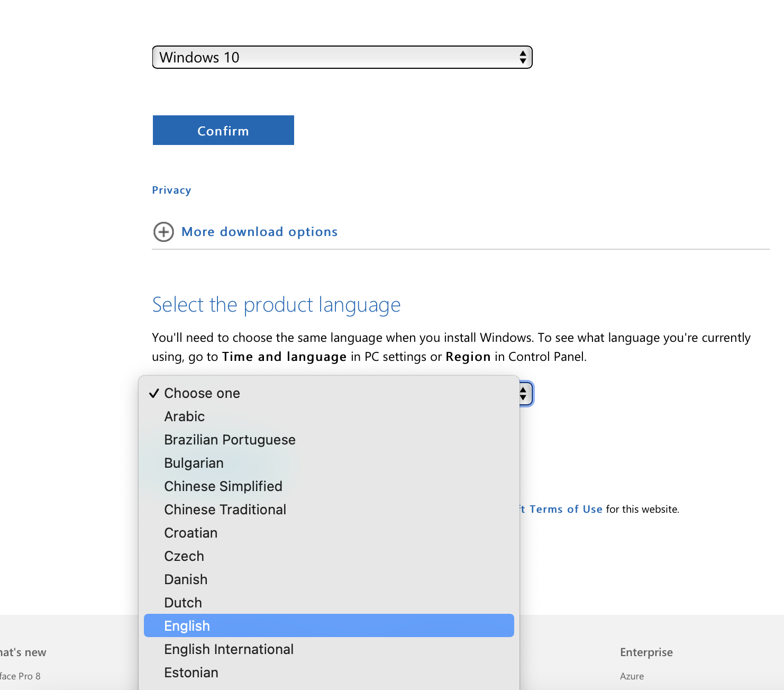784x690 pixels.
Task: Choose Czech language option
Action: [x=329, y=556]
